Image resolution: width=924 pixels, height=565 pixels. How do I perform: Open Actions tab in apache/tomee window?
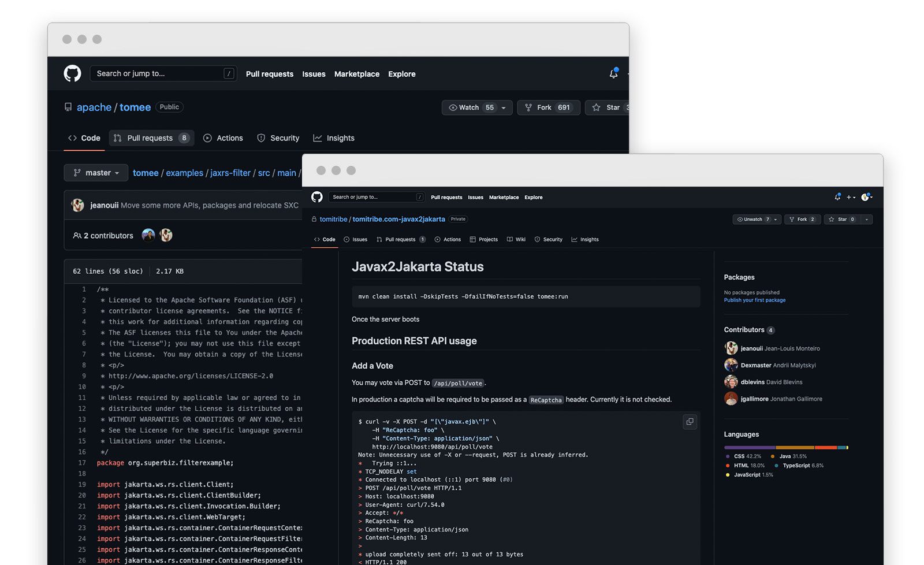tap(223, 138)
